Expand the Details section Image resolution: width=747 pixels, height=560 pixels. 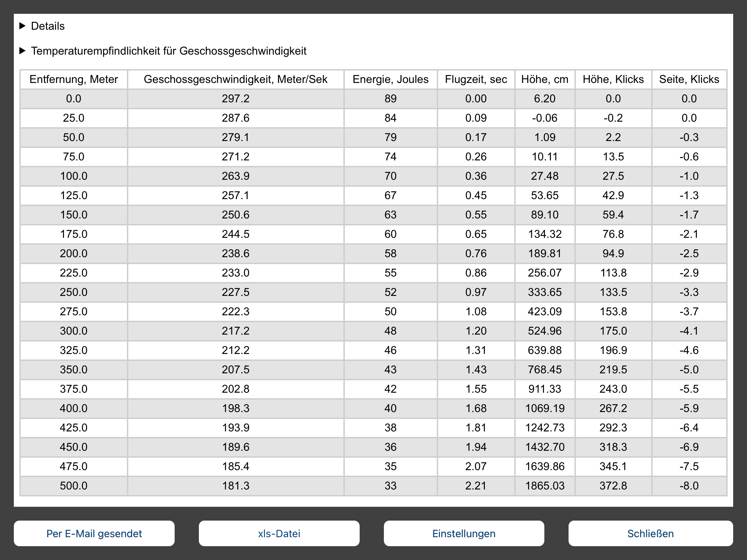pyautogui.click(x=42, y=26)
